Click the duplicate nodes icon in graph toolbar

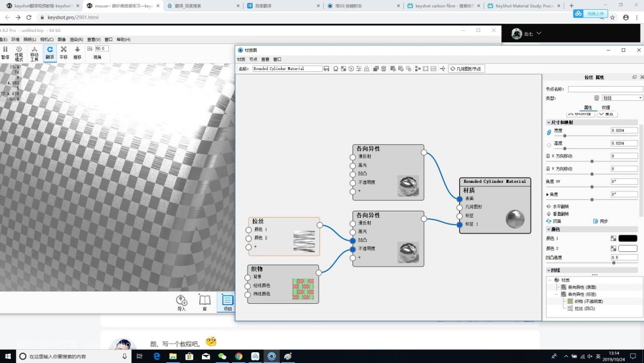tap(376, 69)
